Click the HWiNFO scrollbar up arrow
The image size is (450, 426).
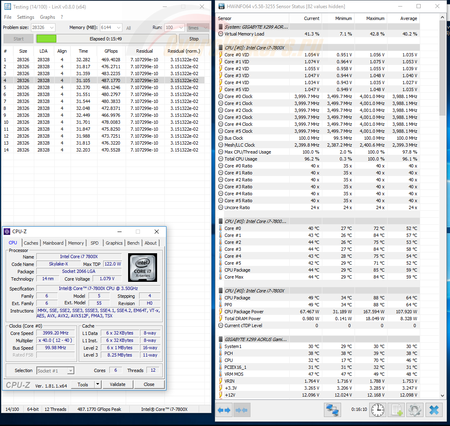(x=442, y=17)
